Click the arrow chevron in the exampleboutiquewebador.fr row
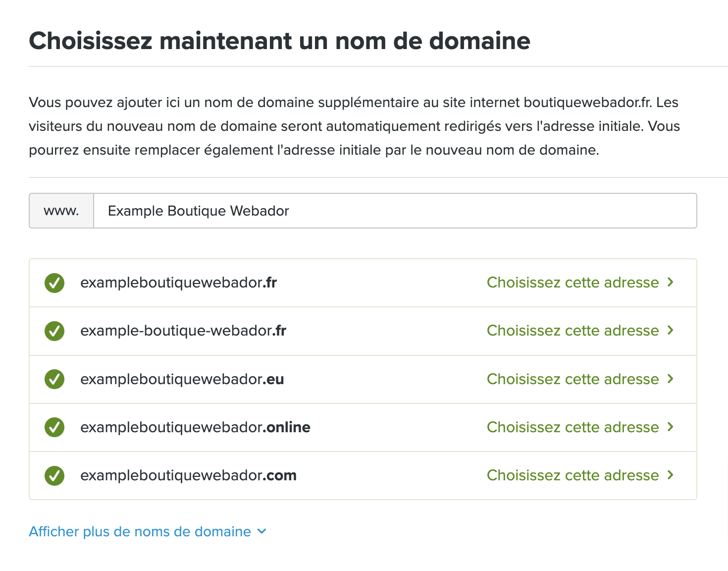 pyautogui.click(x=671, y=282)
